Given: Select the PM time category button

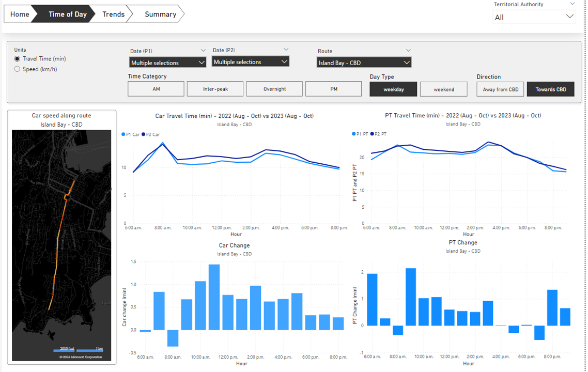Looking at the screenshot, I should (333, 89).
